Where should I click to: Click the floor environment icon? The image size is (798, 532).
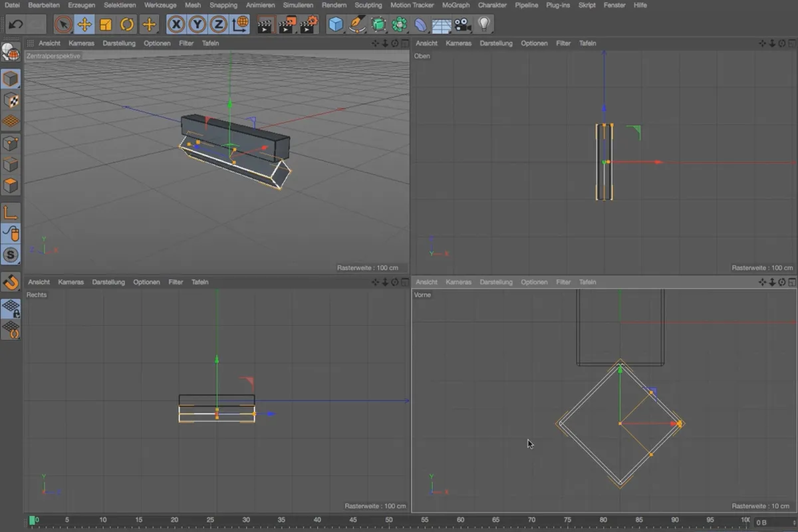442,26
